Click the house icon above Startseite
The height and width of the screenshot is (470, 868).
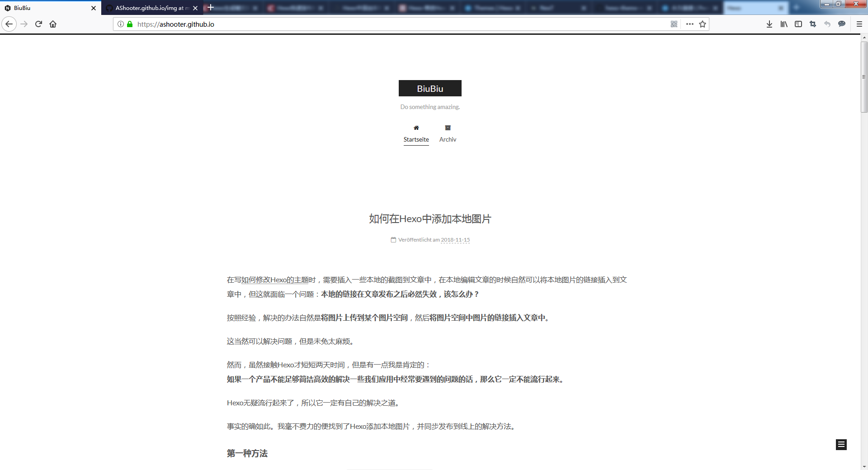pos(416,128)
